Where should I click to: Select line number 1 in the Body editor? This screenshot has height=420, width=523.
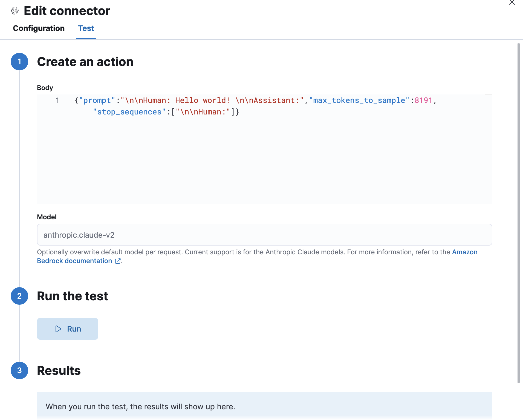(58, 100)
